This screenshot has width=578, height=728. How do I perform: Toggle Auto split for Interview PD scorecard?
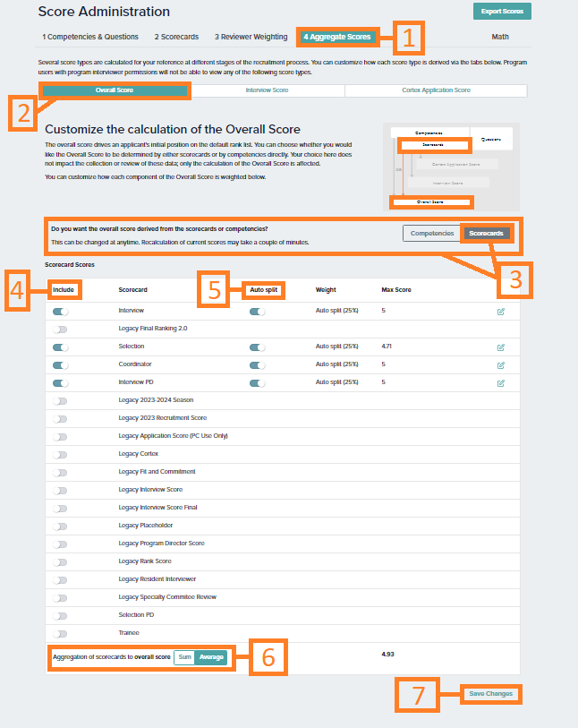pyautogui.click(x=258, y=383)
